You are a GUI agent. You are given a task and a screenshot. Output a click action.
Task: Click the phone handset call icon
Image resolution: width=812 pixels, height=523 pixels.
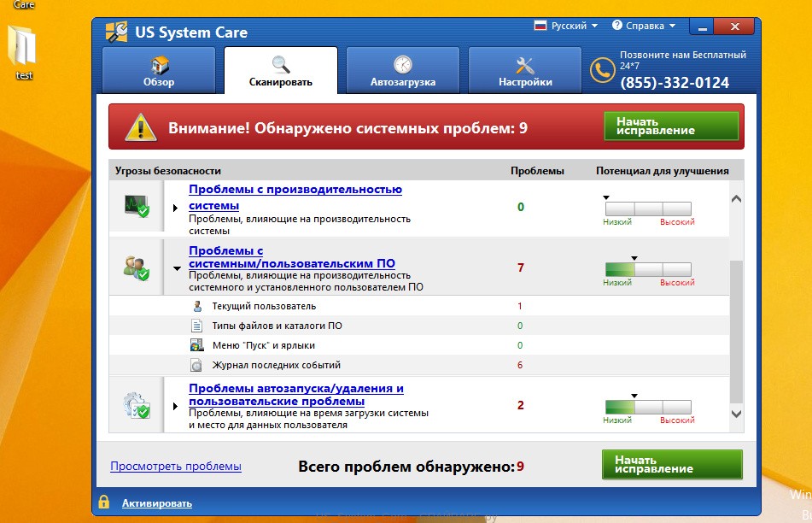tap(602, 70)
